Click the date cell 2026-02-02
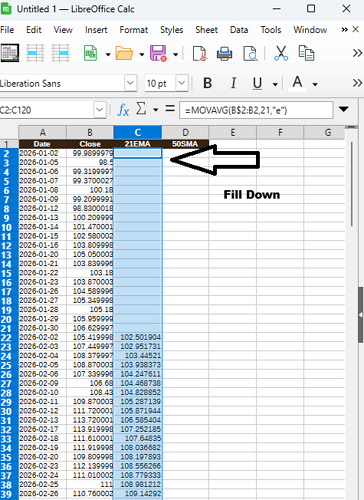 (42, 337)
